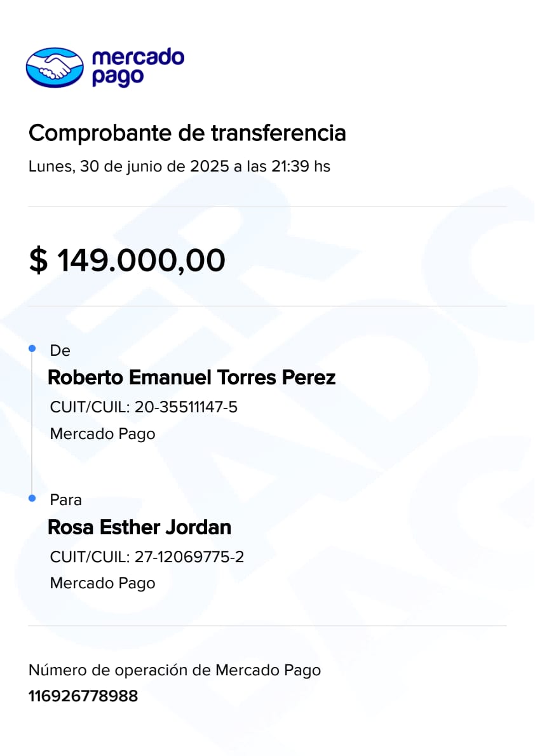Click the divider line below the date
This screenshot has width=535, height=756.
(267, 206)
